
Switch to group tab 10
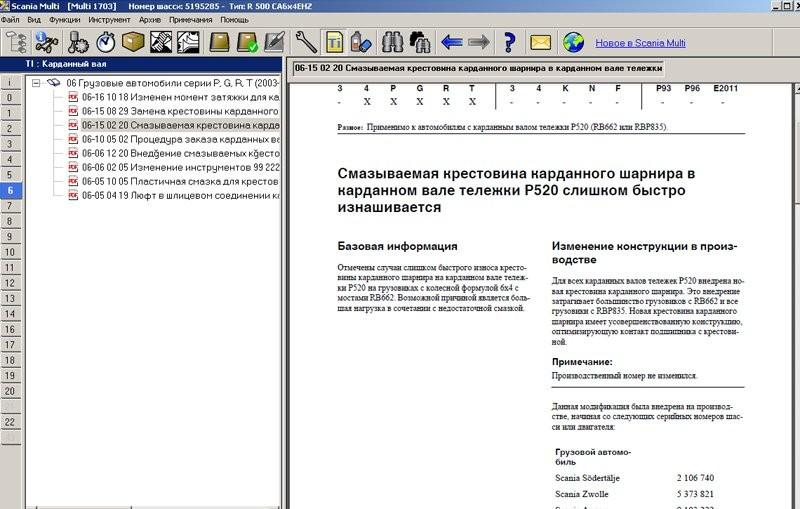click(10, 252)
